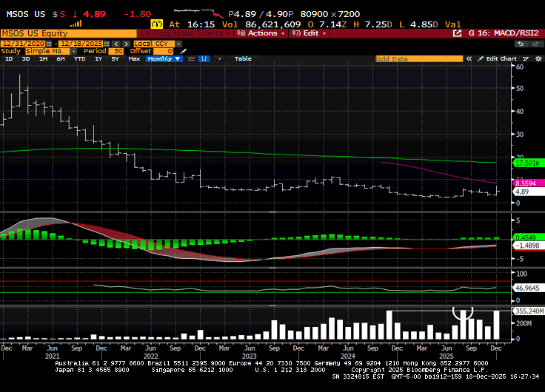Select the 1M range tab
Image resolution: width=545 pixels, height=392 pixels.
tap(43, 58)
